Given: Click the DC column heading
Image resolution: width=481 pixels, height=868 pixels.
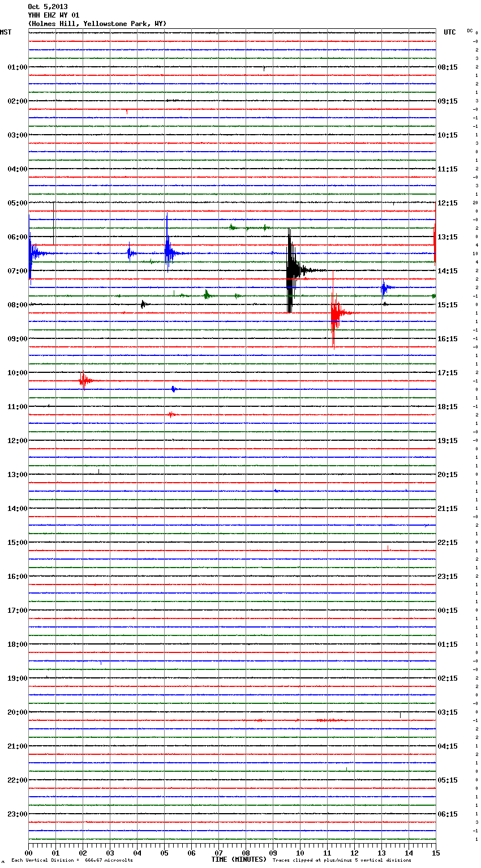Looking at the screenshot, I should [x=470, y=31].
